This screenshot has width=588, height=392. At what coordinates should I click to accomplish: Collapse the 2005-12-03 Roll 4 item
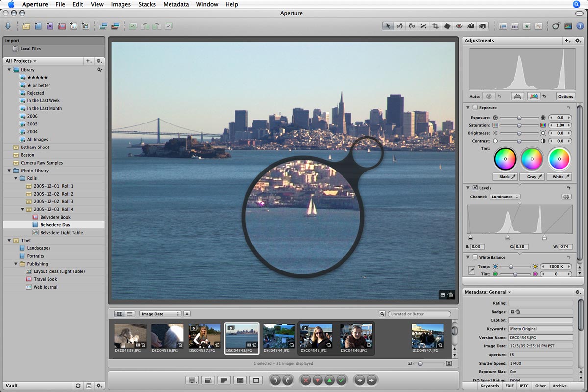coord(22,209)
